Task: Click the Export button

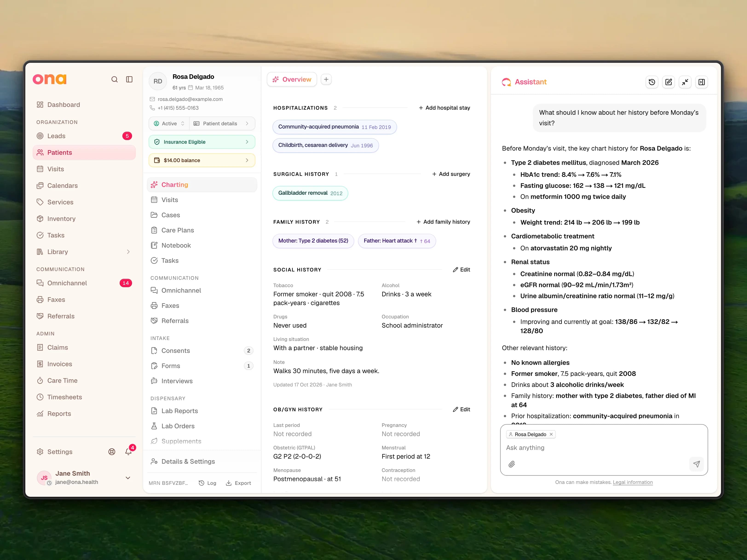Action: tap(238, 483)
